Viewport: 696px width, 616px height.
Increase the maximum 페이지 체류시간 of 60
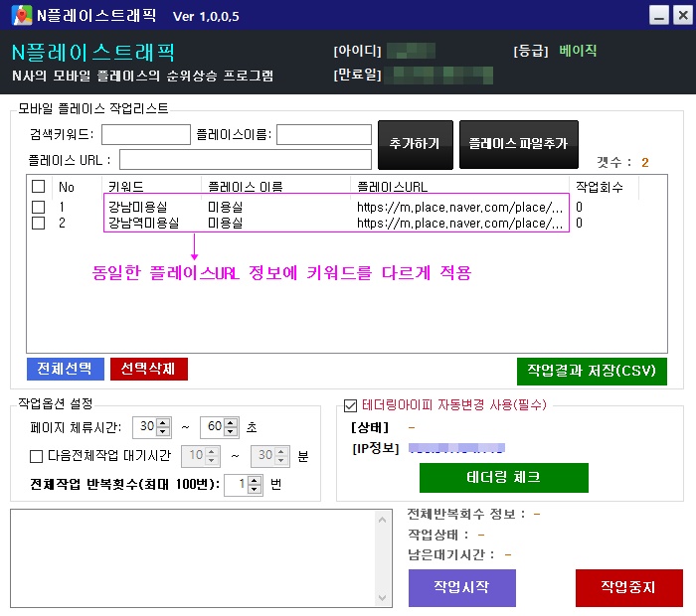[231, 422]
